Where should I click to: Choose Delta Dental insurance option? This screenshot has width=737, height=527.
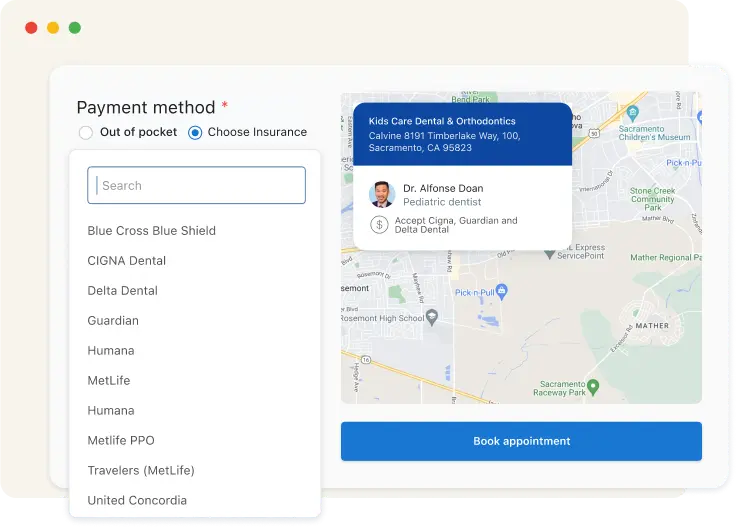(x=122, y=291)
